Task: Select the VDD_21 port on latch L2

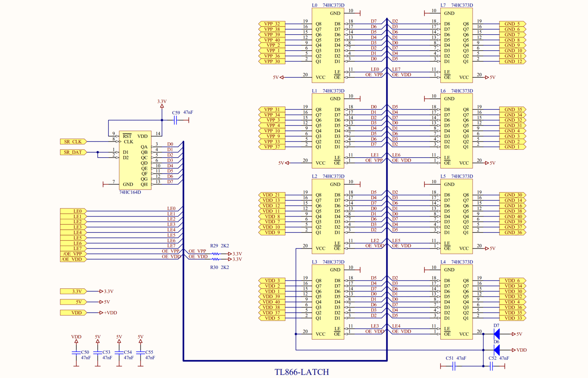Action: [271, 195]
